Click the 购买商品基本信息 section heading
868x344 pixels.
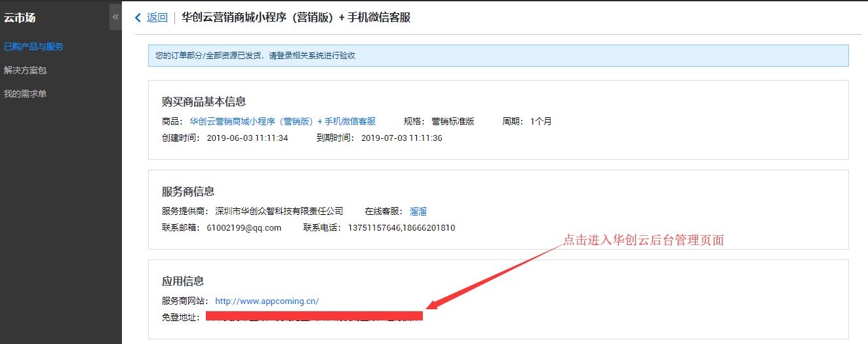pyautogui.click(x=204, y=102)
